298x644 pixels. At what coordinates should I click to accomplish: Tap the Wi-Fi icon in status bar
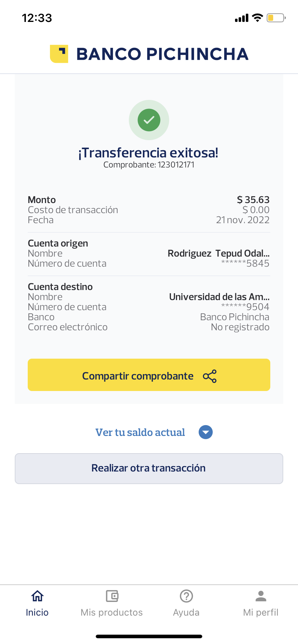pyautogui.click(x=257, y=18)
